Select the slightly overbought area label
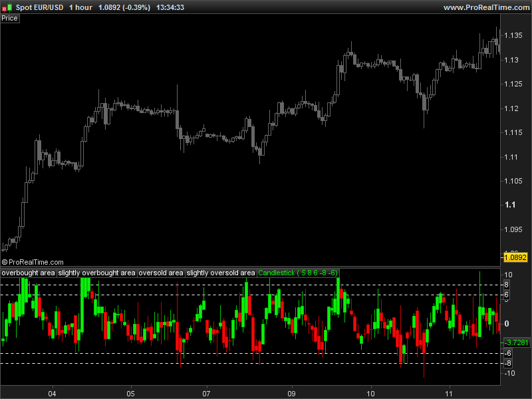532x399 pixels. 96,273
